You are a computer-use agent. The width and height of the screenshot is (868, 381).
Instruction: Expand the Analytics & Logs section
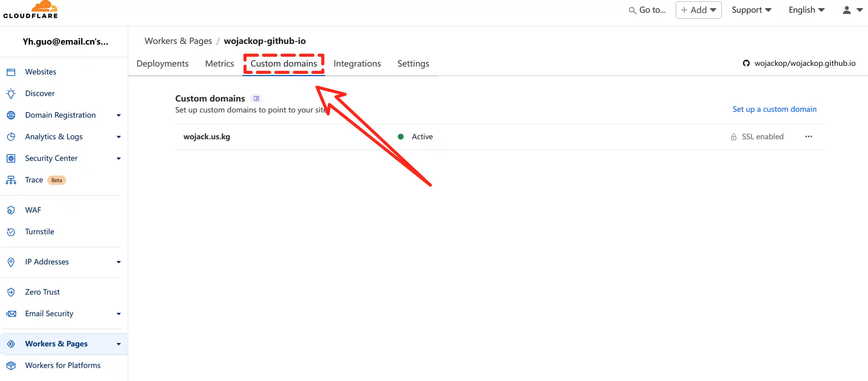click(x=119, y=137)
